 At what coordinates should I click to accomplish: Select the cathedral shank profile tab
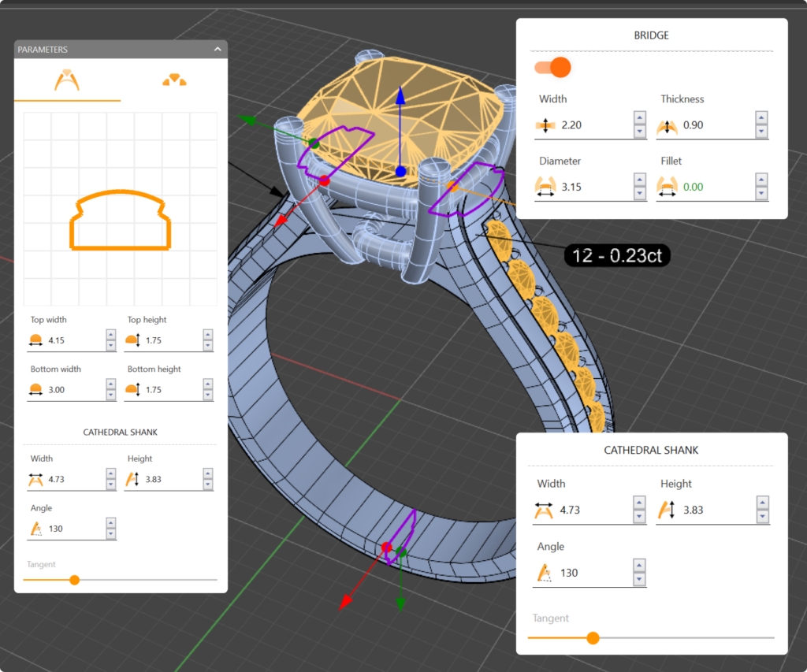point(67,80)
